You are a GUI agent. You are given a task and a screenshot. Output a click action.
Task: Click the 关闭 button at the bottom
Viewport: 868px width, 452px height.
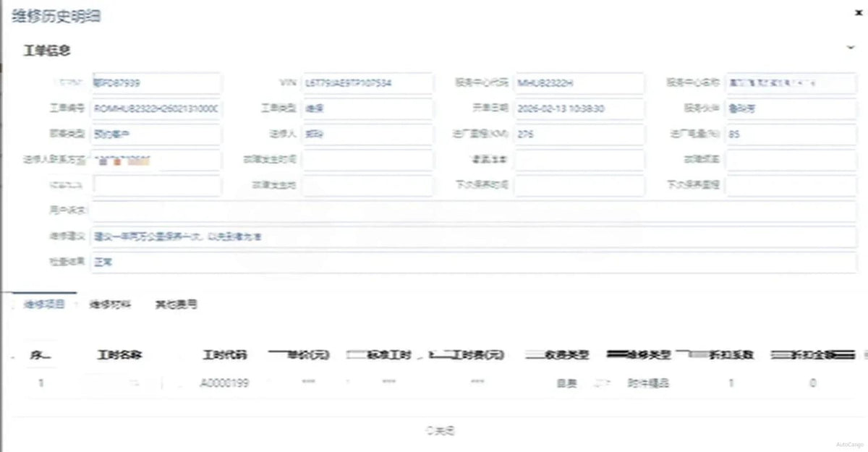440,431
